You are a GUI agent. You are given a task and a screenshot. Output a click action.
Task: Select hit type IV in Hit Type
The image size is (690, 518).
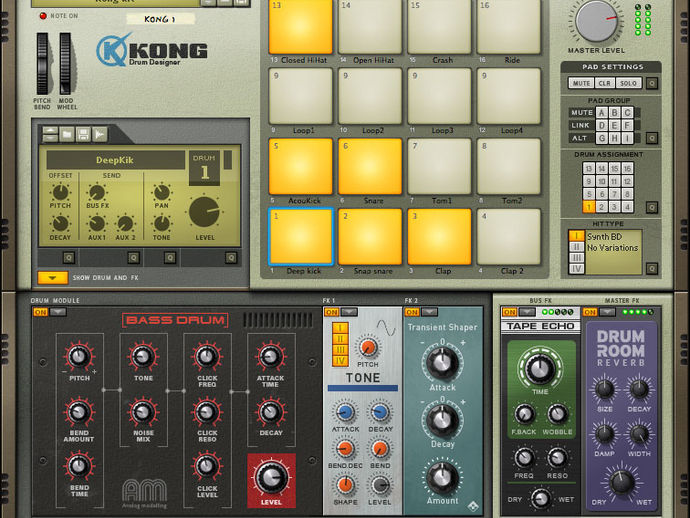point(576,268)
